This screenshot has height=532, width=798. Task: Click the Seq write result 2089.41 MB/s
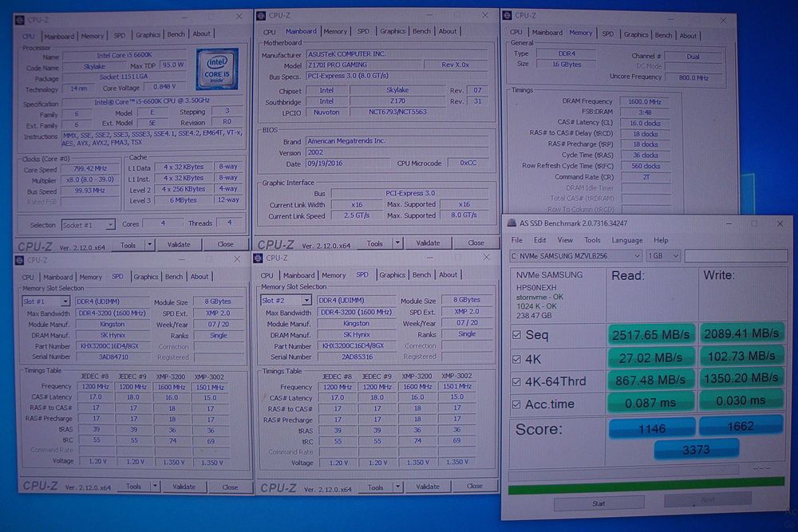pos(741,333)
